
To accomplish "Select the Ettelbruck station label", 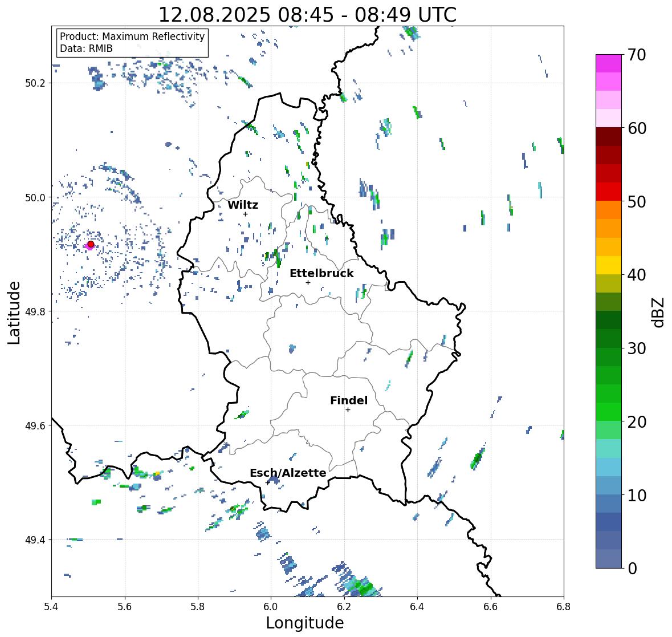I will (321, 273).
